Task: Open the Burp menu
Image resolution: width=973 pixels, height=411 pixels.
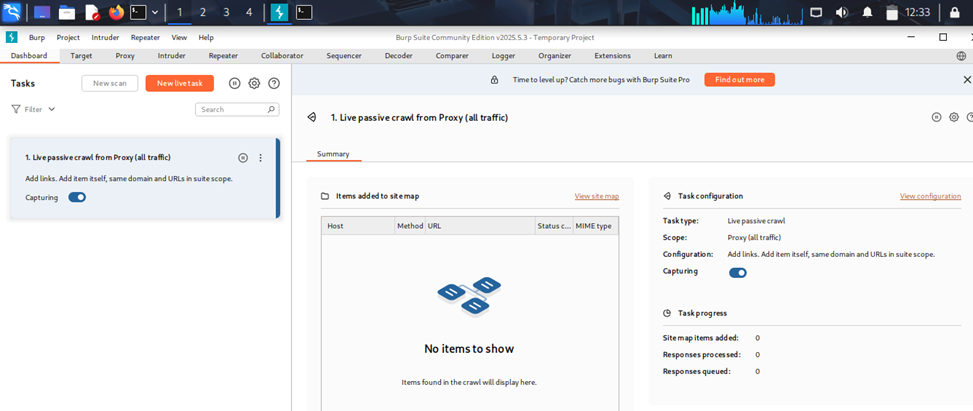Action: coord(37,37)
